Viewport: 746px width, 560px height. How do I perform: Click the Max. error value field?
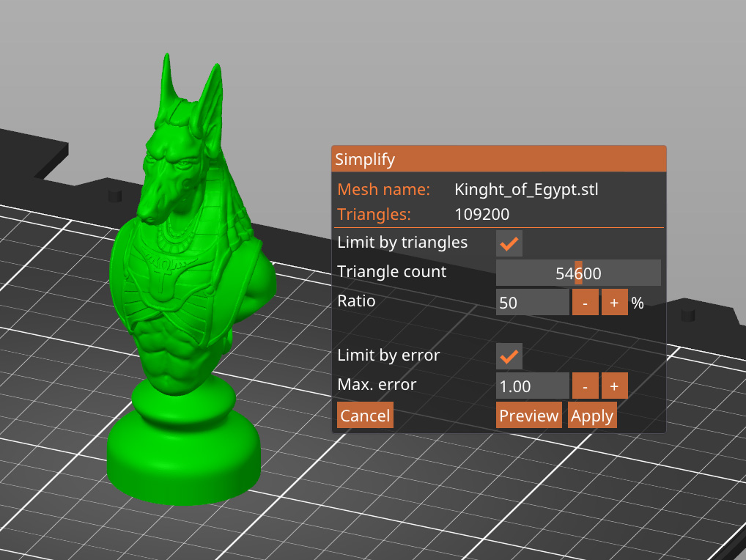click(532, 385)
